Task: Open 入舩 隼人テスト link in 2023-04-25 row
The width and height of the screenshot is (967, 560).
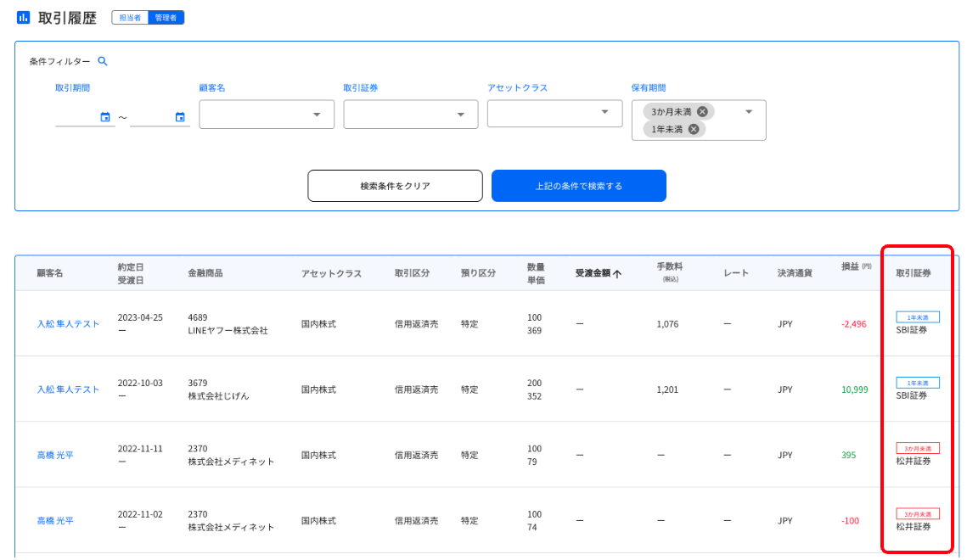Action: tap(68, 324)
